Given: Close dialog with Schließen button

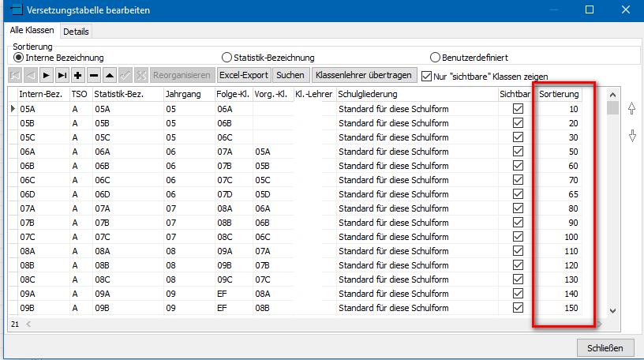Looking at the screenshot, I should coord(605,348).
